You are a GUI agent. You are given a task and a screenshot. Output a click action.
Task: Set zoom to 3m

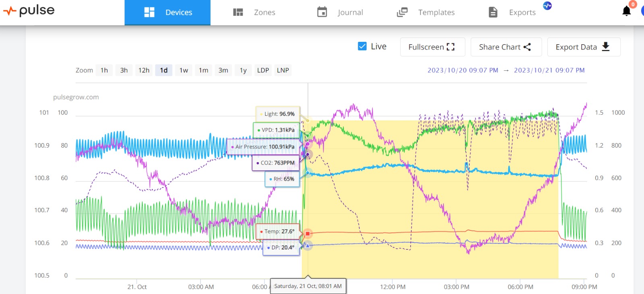pyautogui.click(x=223, y=70)
